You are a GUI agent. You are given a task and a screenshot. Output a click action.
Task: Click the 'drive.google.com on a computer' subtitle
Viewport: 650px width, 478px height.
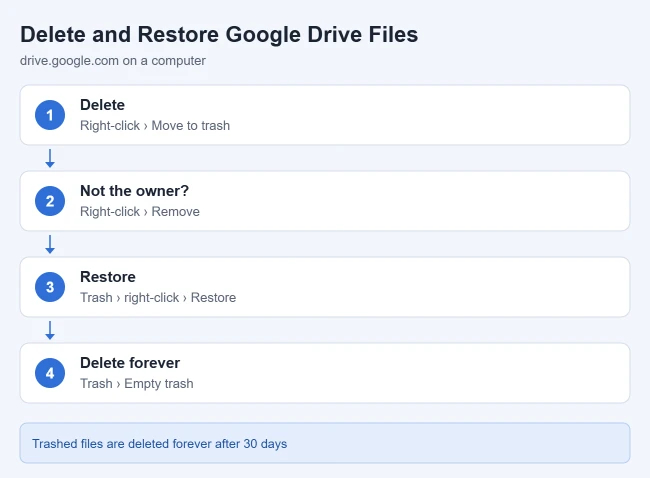(113, 61)
